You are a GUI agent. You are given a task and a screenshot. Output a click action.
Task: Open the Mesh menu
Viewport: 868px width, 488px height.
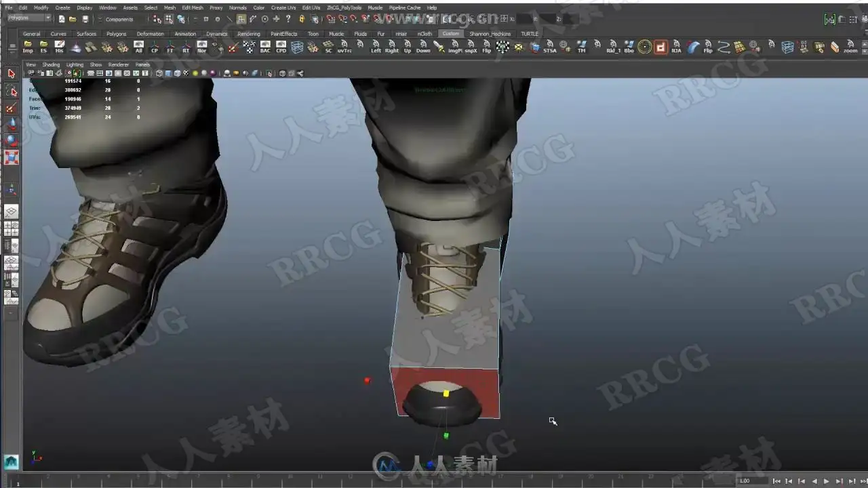pyautogui.click(x=170, y=7)
